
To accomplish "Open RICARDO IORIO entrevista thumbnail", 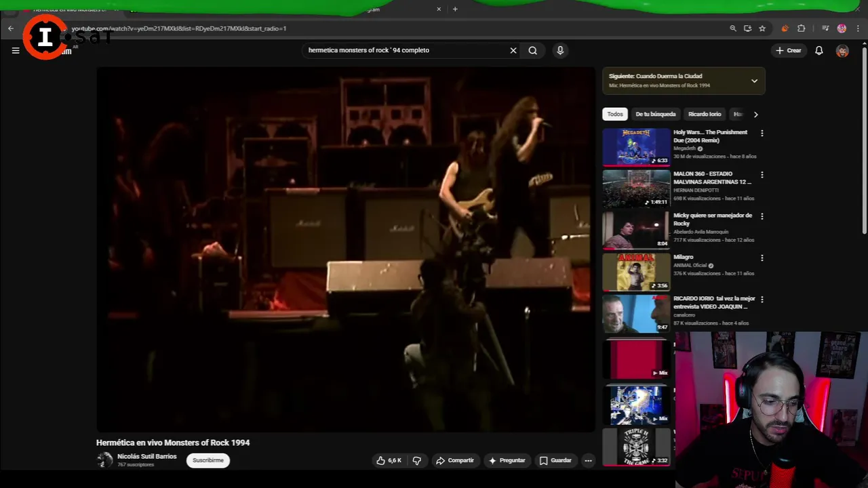I will coord(636,313).
